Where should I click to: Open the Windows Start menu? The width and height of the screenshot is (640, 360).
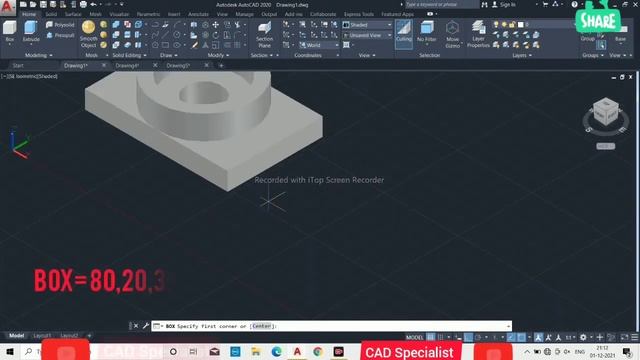pos(10,351)
